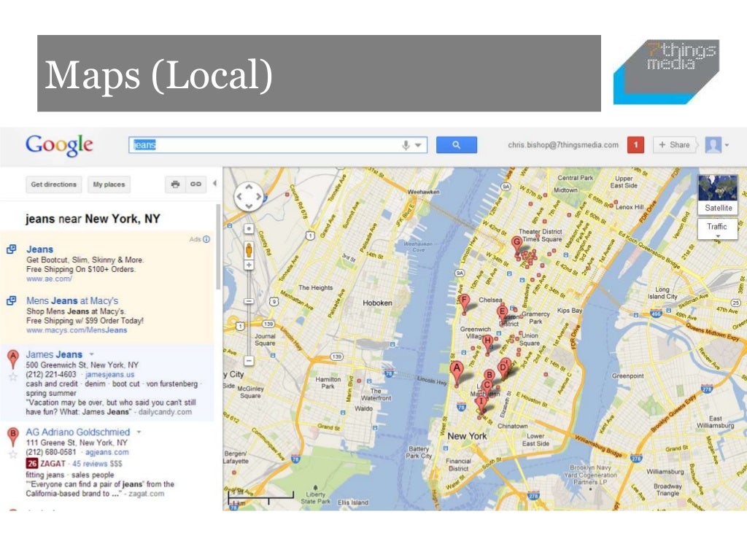Star the James Jeans listing
Screen dimensions: 747x560
(13, 377)
